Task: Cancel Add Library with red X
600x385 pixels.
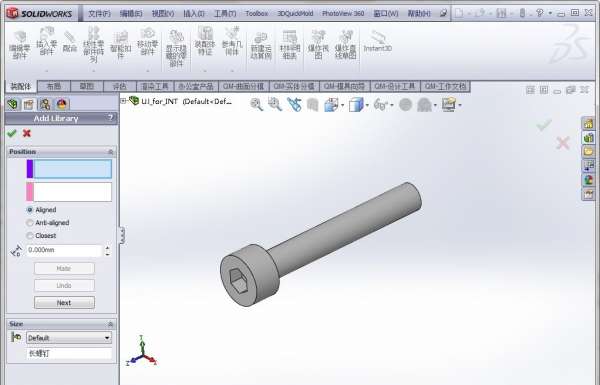Action: [26, 133]
